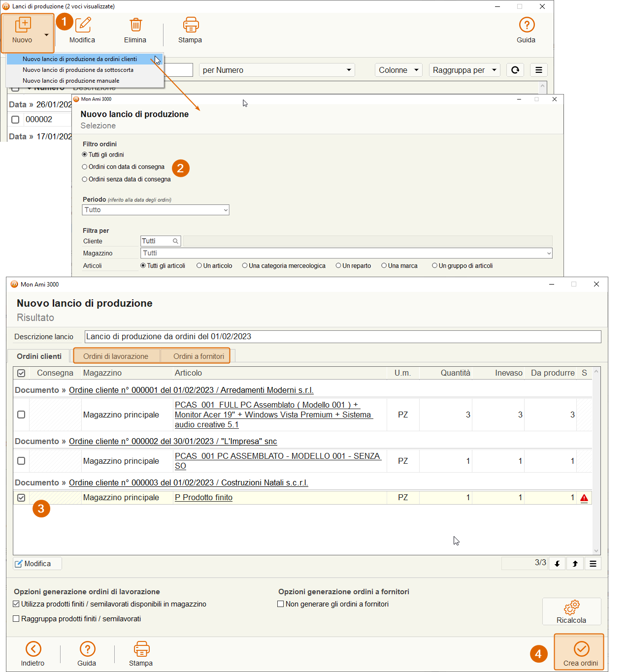The image size is (629, 672).
Task: Select 'Un articolo' radio button
Action: [x=199, y=266]
